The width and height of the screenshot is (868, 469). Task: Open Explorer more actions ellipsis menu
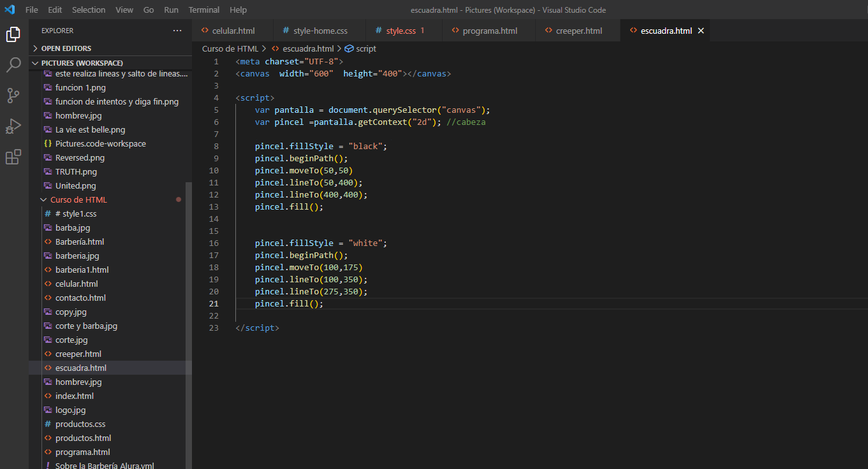coord(177,31)
